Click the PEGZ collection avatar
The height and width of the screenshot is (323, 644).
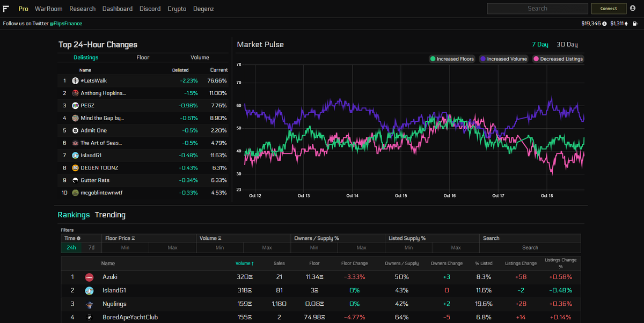[76, 106]
